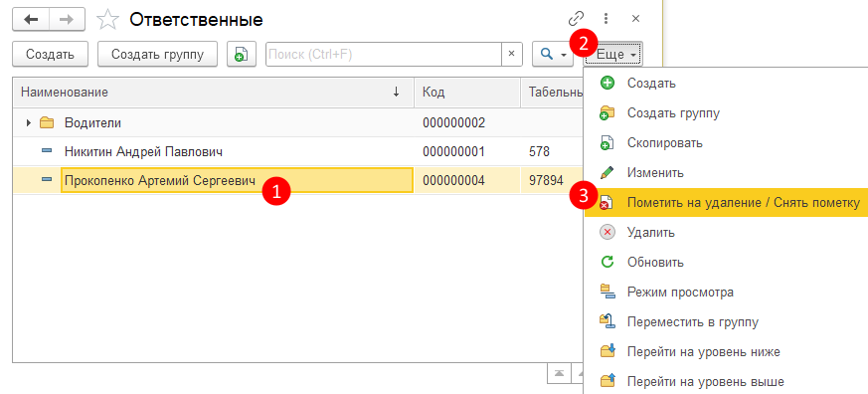This screenshot has height=394, width=868.
Task: Click view mode icon next to Режим просмотра
Action: click(x=608, y=293)
